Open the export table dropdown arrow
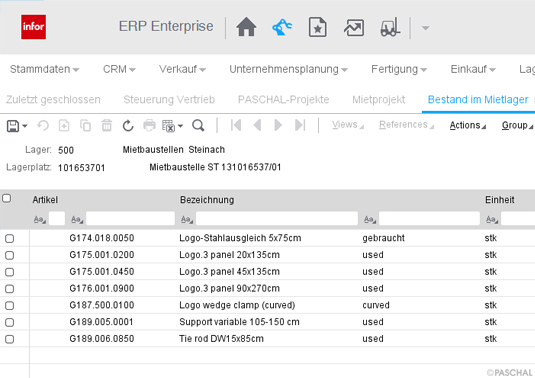 pos(180,126)
